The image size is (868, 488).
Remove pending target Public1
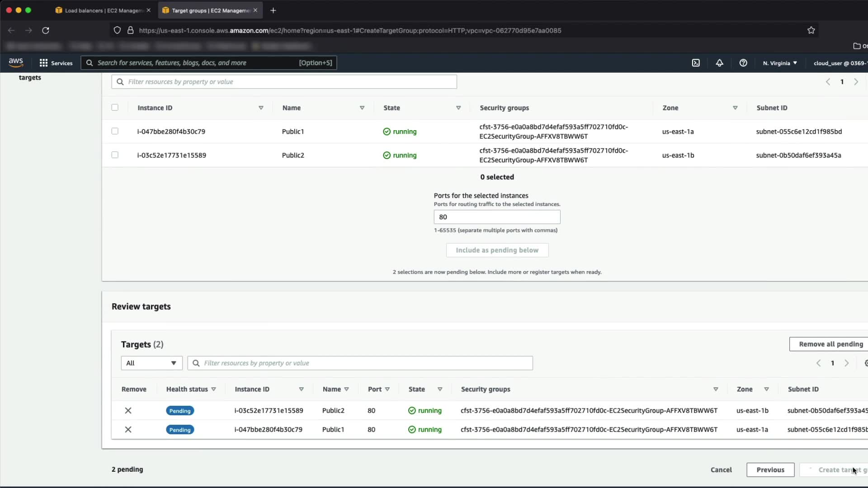(128, 429)
